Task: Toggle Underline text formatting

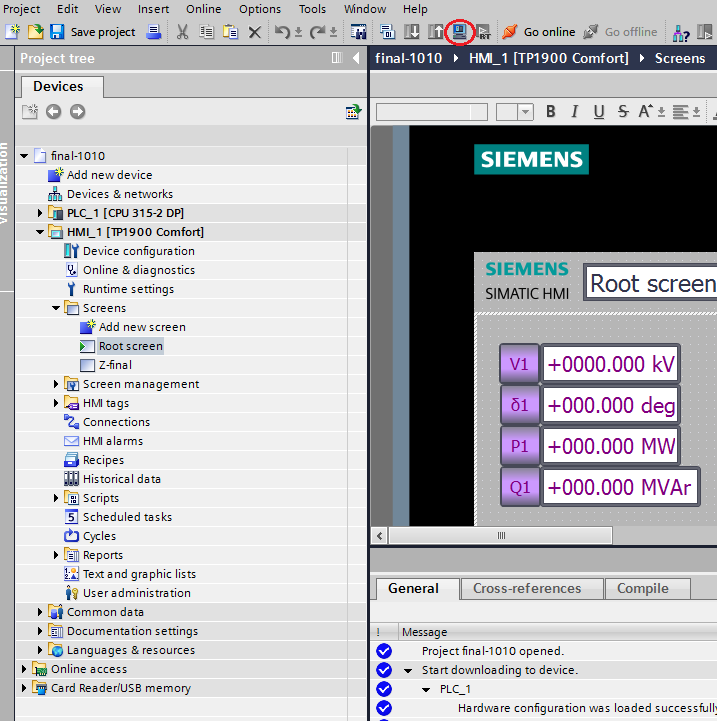Action: tap(599, 111)
